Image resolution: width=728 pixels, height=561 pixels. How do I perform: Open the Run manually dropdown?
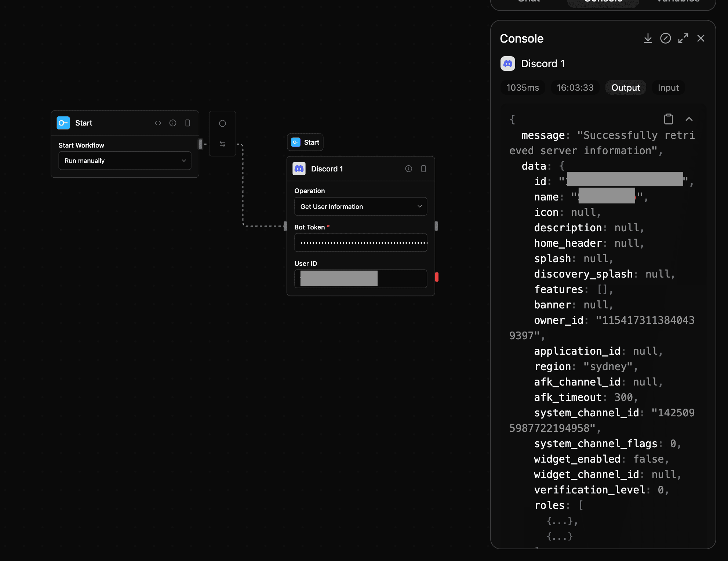point(124,160)
